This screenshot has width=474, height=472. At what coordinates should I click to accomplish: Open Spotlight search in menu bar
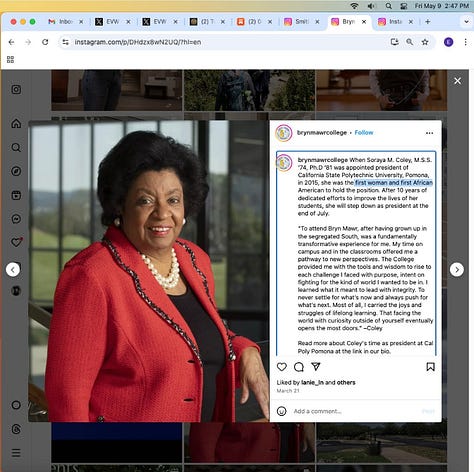pyautogui.click(x=388, y=6)
